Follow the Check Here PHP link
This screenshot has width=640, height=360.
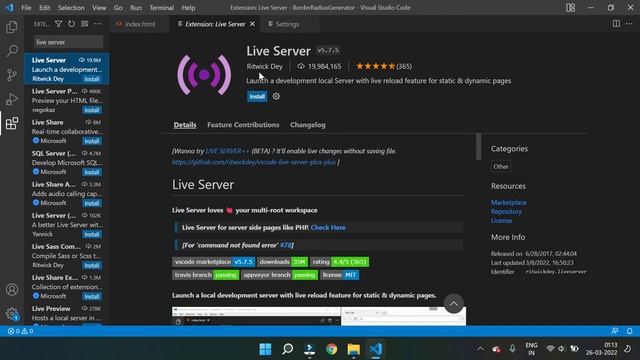click(x=328, y=227)
